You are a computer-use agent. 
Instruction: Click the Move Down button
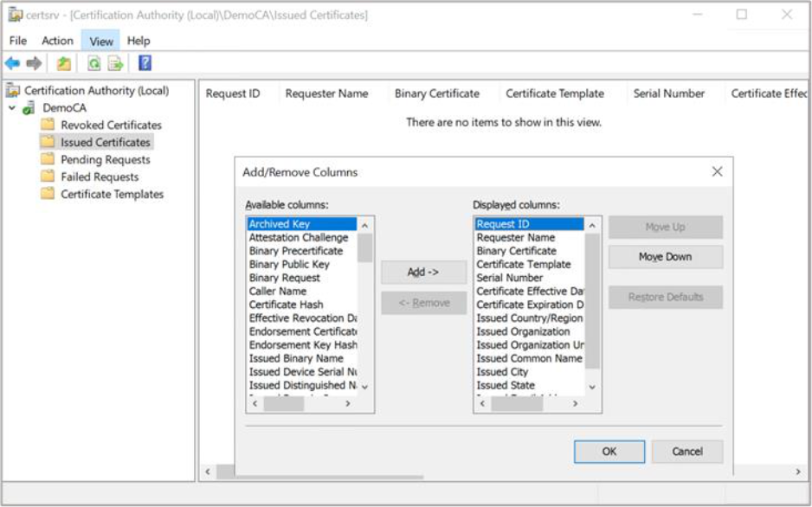665,257
